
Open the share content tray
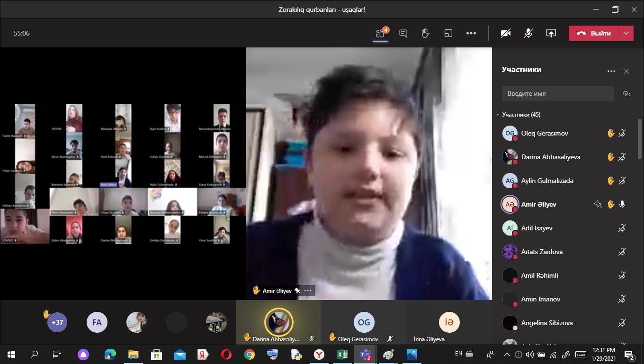(x=551, y=33)
